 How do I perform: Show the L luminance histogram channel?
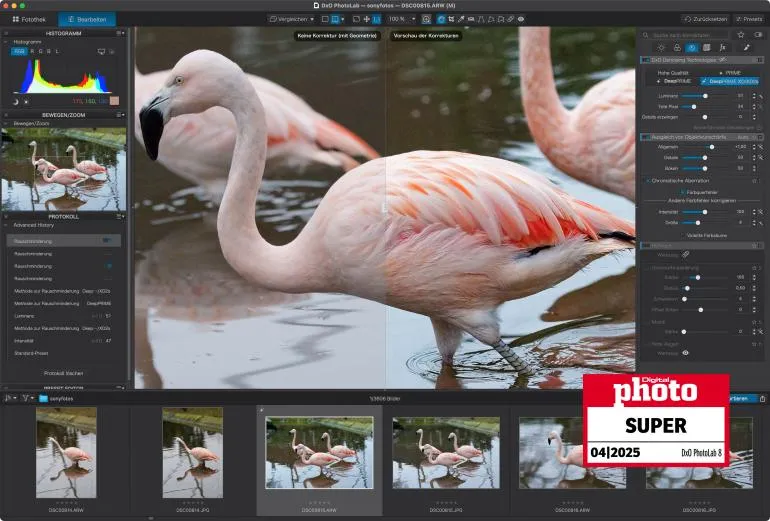(57, 51)
